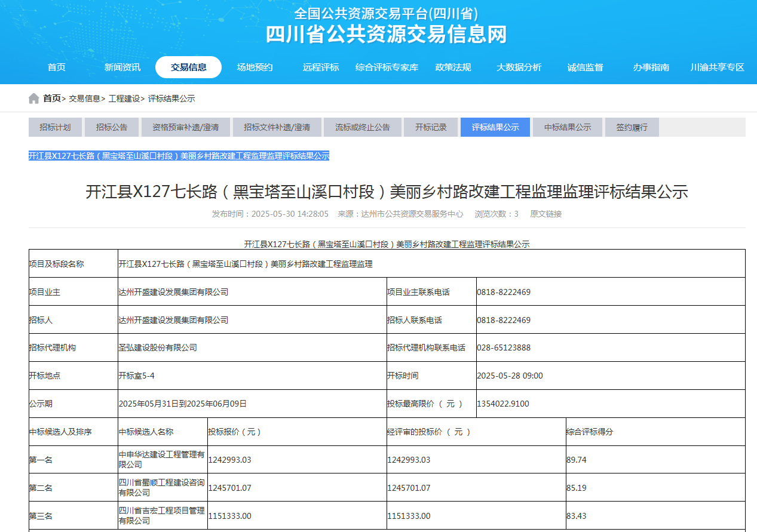Click 交易信息 in the breadcrumb
The height and width of the screenshot is (532, 757).
(x=84, y=99)
